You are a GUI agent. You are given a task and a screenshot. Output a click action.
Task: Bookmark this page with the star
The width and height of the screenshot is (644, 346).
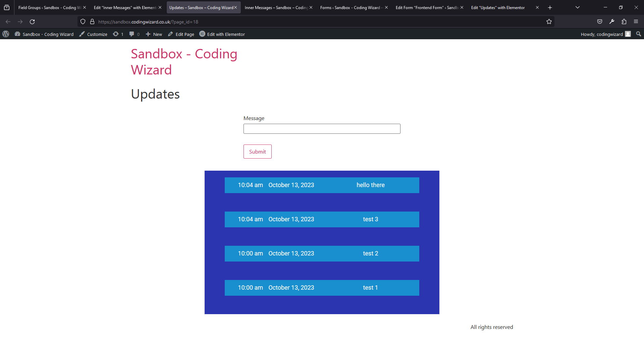point(549,22)
